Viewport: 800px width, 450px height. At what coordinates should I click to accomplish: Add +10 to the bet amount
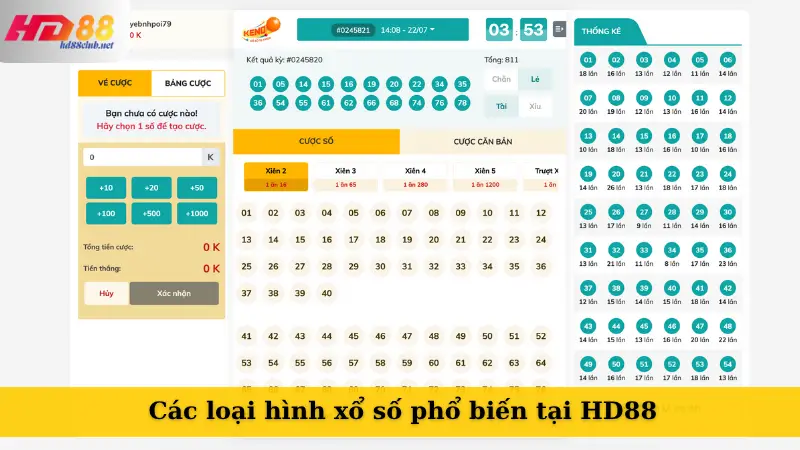106,188
